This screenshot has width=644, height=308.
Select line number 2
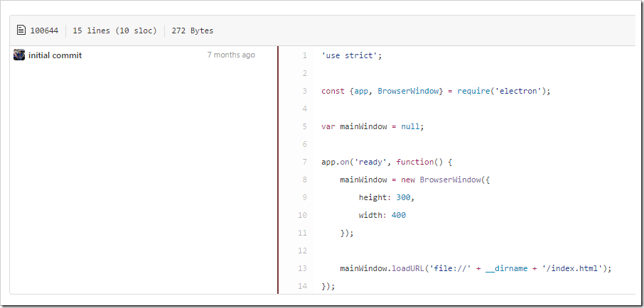(x=305, y=73)
